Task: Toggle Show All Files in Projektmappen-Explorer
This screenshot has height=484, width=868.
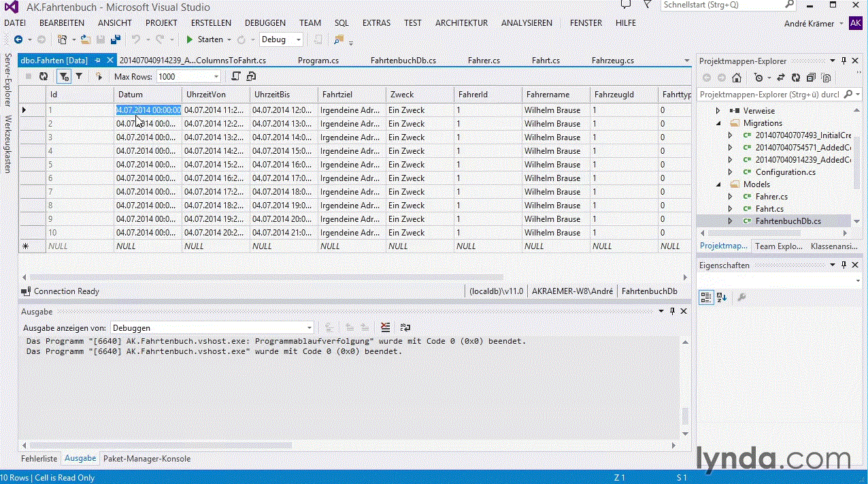Action: (x=826, y=78)
